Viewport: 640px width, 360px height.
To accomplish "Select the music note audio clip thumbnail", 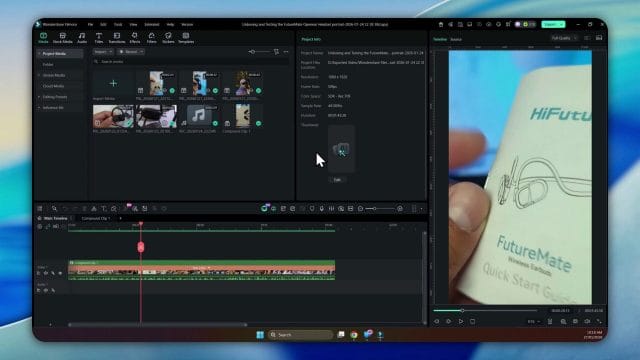I will 199,116.
